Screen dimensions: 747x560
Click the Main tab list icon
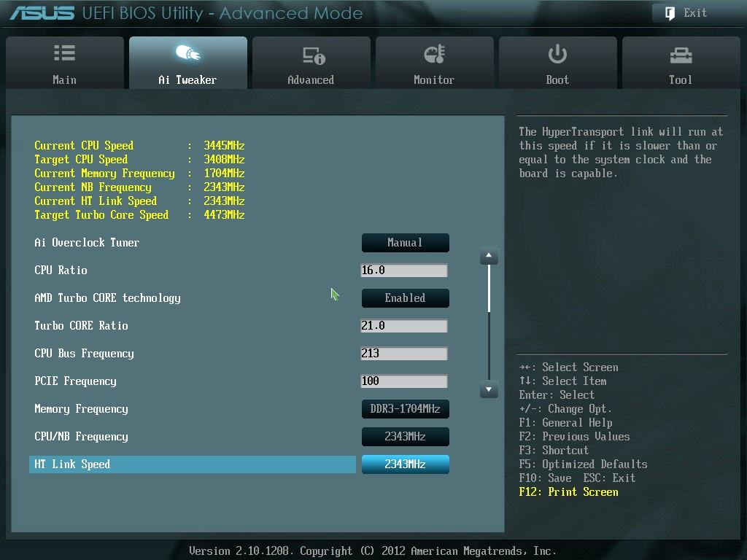point(64,52)
